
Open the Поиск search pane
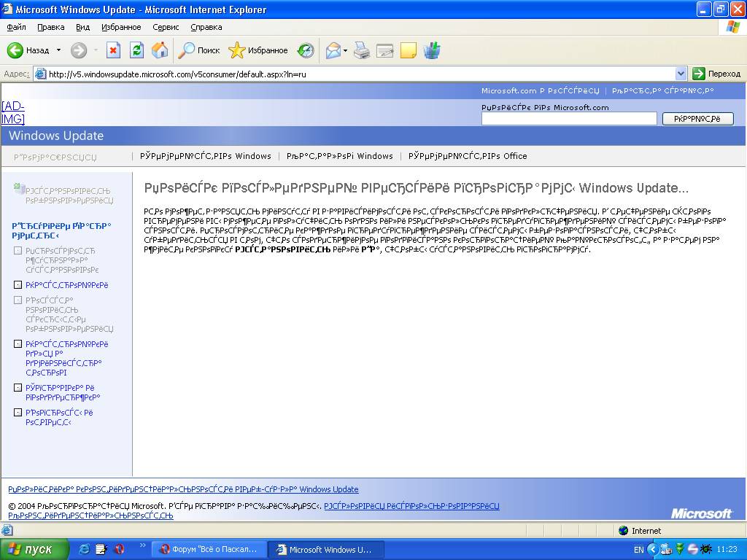(x=198, y=50)
